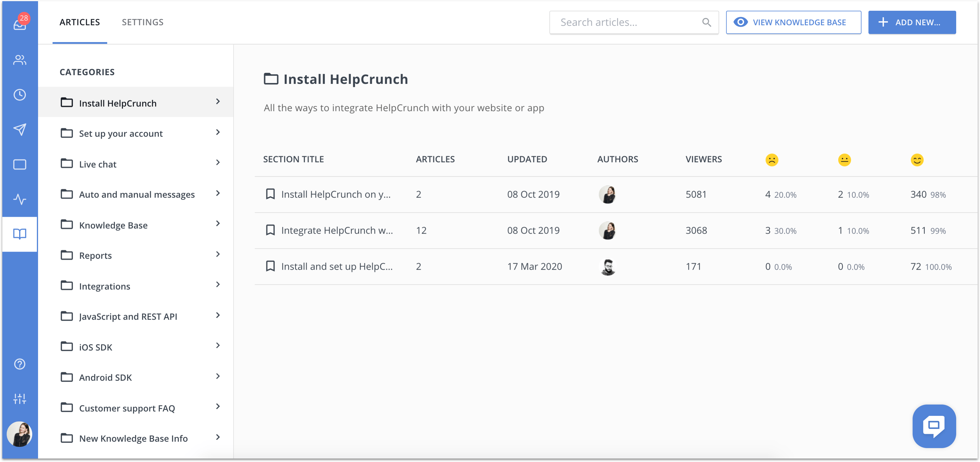Click the user profile avatar in sidebar
The image size is (980, 462).
click(20, 434)
